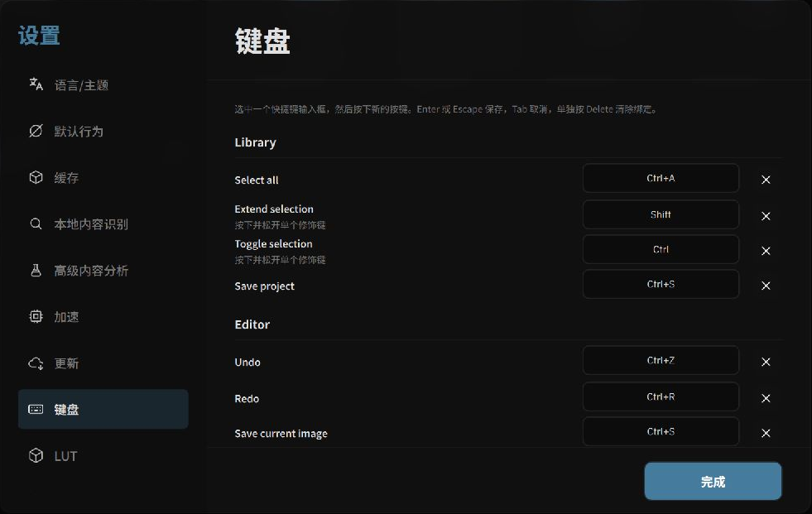
Task: Click the translate icon beside 语言/主题
Action: click(x=36, y=84)
